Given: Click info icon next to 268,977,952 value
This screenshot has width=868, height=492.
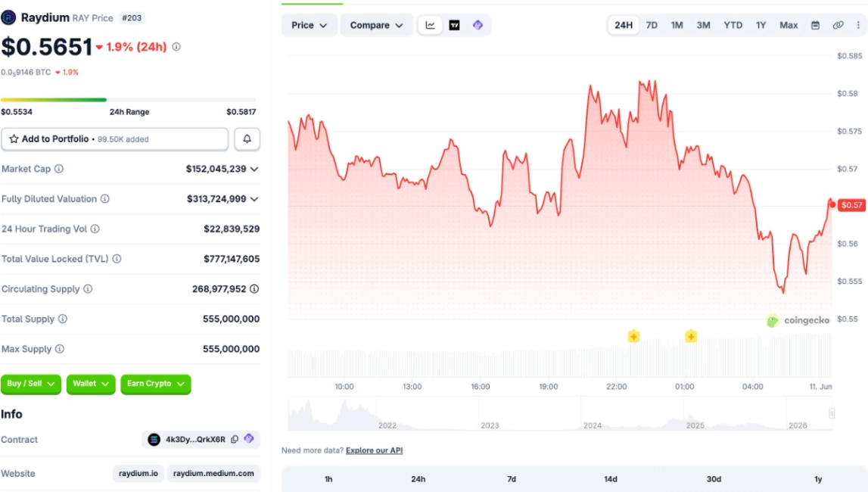Looking at the screenshot, I should click(254, 289).
